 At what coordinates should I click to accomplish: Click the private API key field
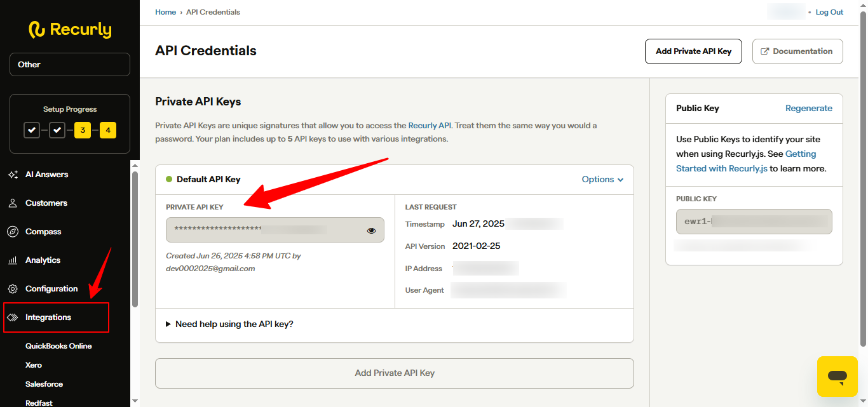pyautogui.click(x=275, y=230)
